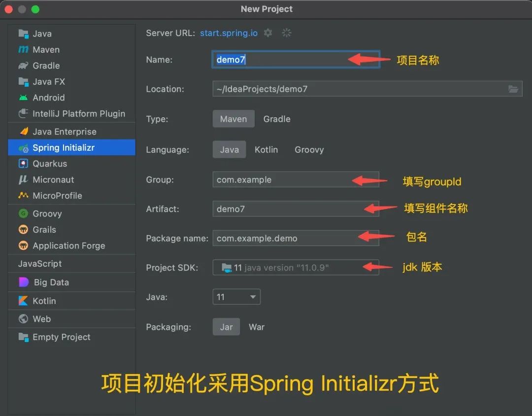
Task: Click the Package name field
Action: (x=296, y=238)
